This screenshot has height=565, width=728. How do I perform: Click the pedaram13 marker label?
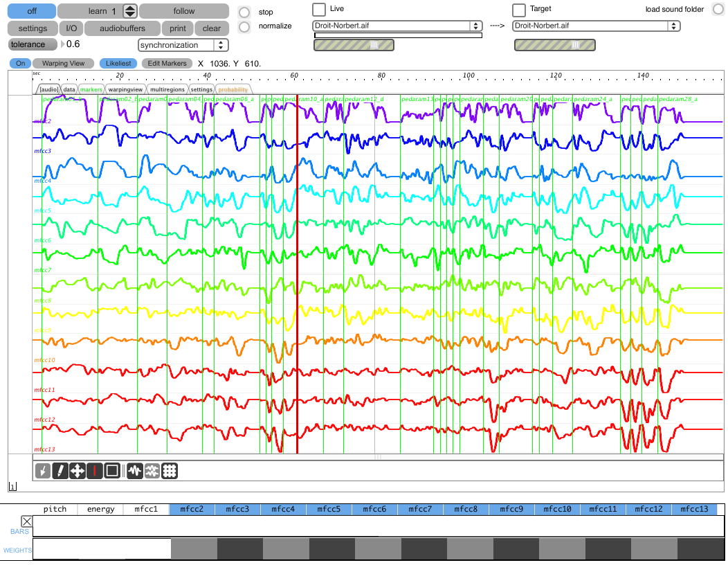click(x=417, y=99)
